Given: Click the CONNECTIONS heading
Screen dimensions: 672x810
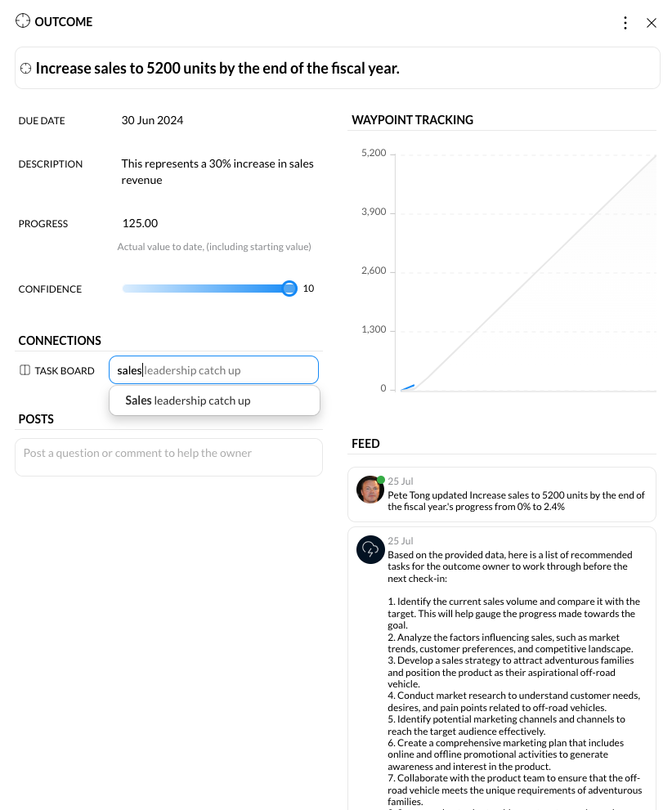Looking at the screenshot, I should pyautogui.click(x=60, y=340).
